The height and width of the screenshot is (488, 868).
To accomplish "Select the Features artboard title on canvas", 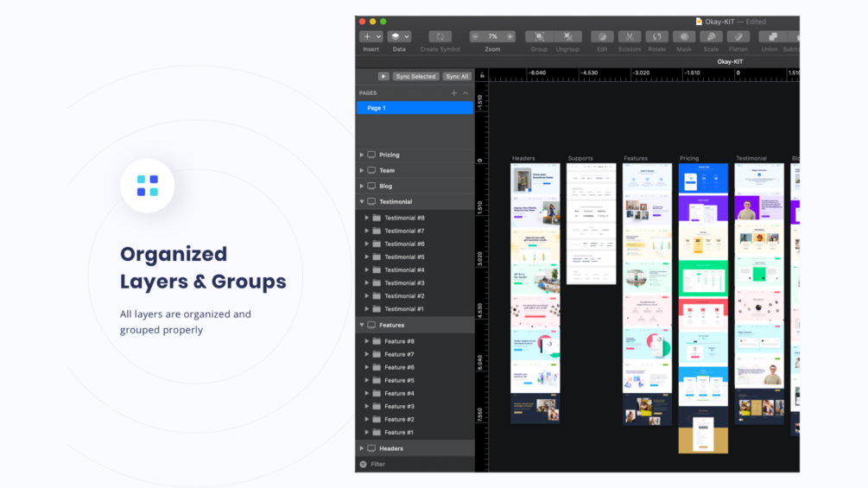I will click(x=636, y=158).
